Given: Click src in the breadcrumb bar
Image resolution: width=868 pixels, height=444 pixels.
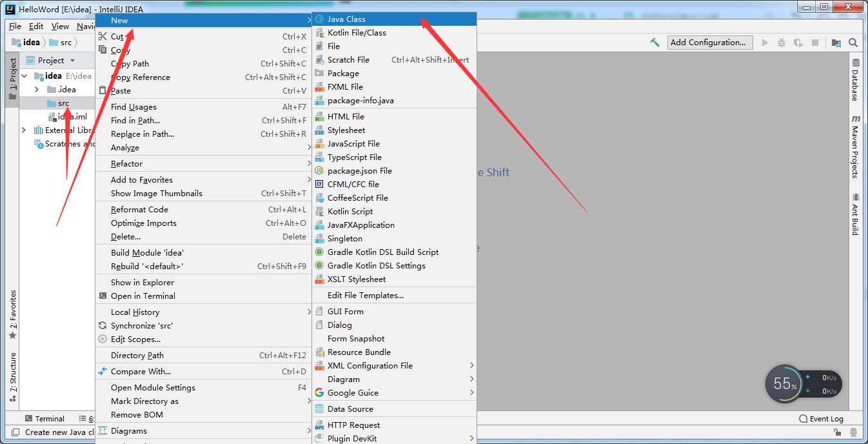Looking at the screenshot, I should click(x=61, y=43).
